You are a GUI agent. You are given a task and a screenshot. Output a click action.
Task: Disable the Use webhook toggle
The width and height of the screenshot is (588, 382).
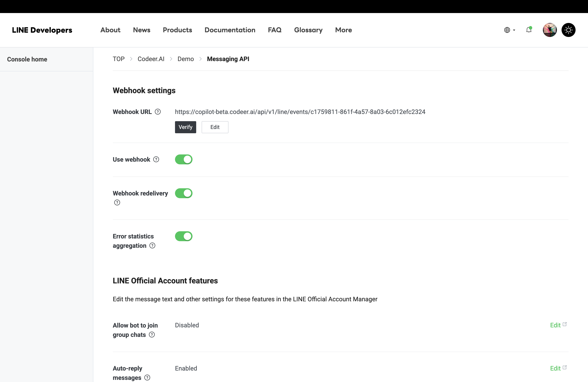click(184, 159)
